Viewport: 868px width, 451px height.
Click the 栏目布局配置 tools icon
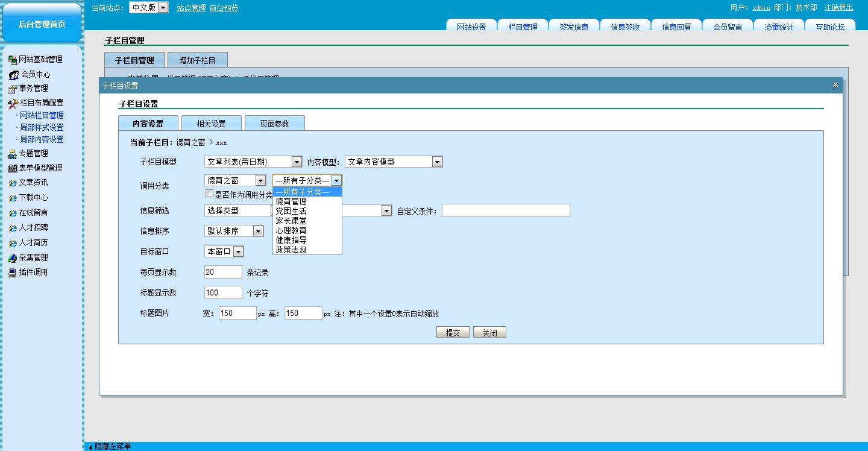pyautogui.click(x=13, y=103)
